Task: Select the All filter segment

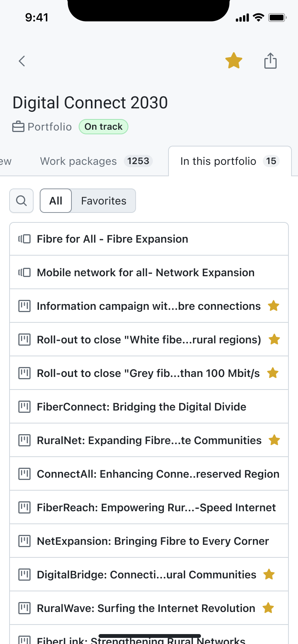Action: [56, 201]
